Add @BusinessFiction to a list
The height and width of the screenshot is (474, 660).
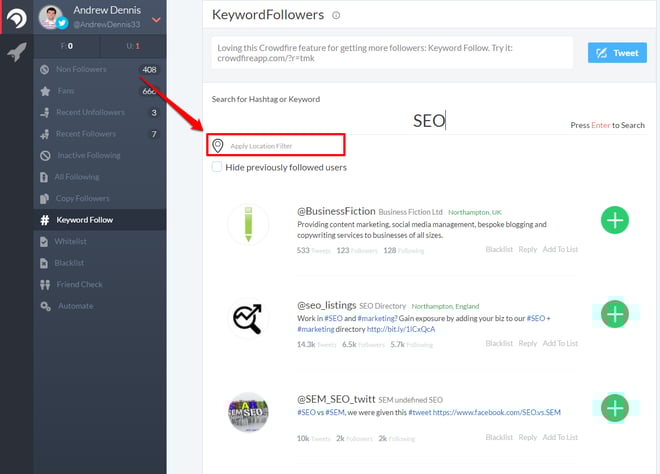point(560,249)
